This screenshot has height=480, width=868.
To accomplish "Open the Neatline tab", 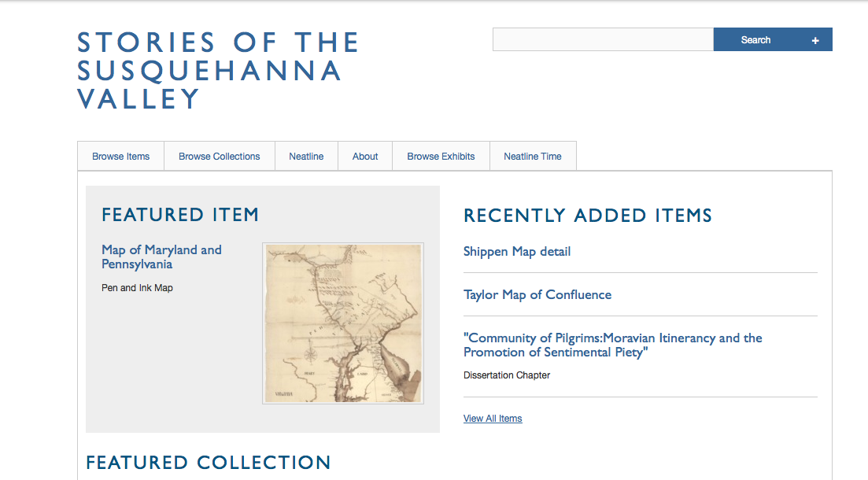I will 306,157.
